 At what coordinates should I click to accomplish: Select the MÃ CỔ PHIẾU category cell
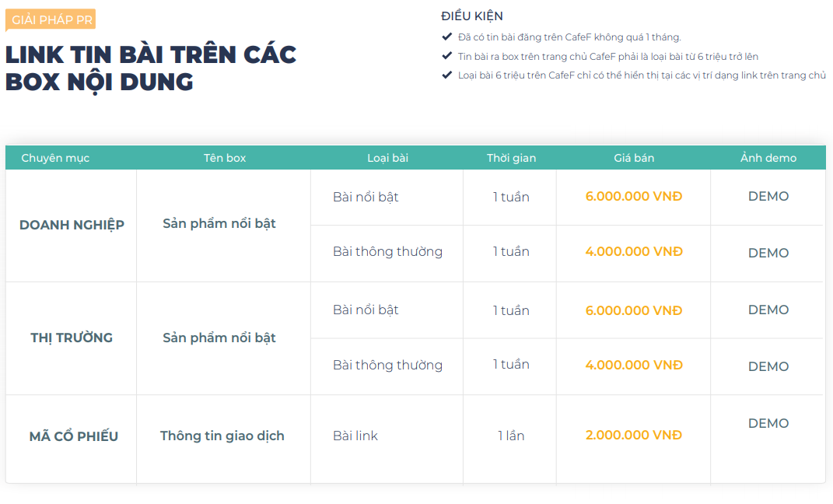74,436
